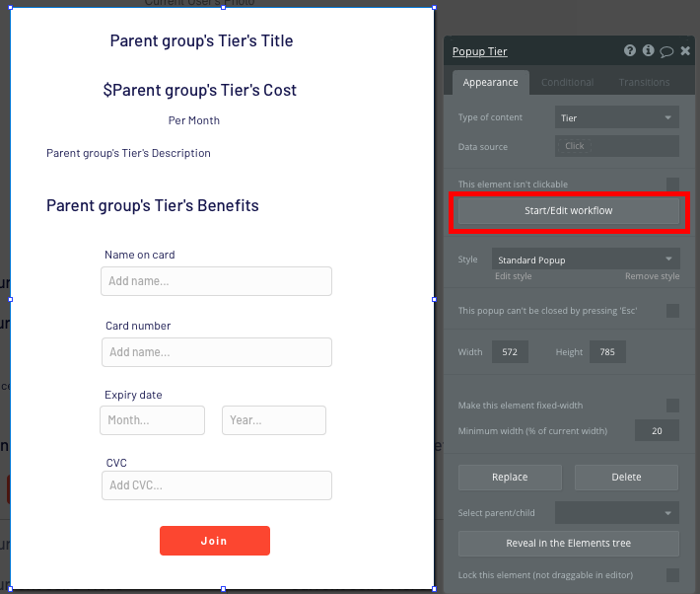Click the Edit style link

pyautogui.click(x=513, y=276)
